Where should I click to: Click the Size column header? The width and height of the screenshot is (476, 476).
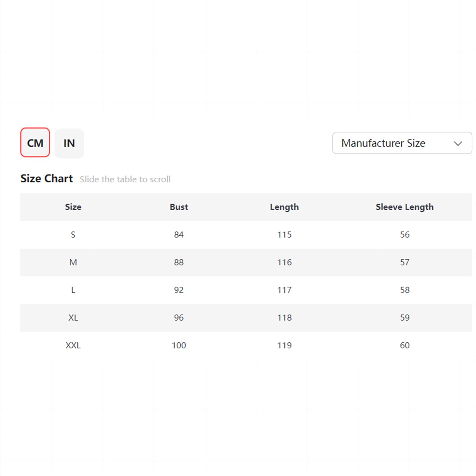pos(73,207)
